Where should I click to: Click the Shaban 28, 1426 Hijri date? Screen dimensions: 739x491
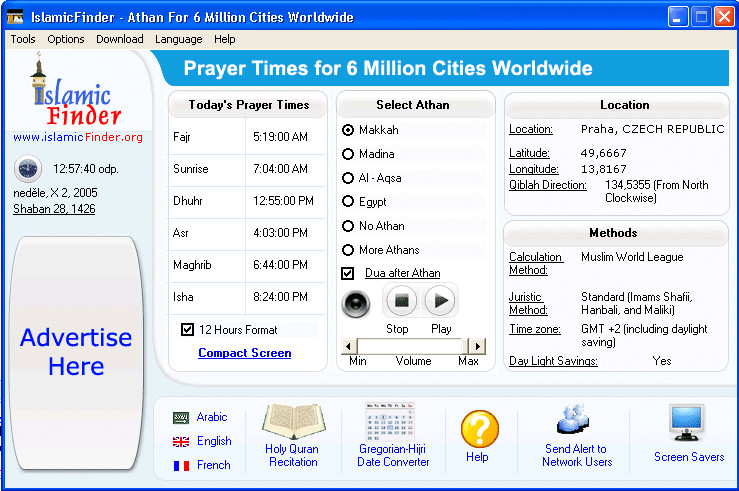click(54, 209)
